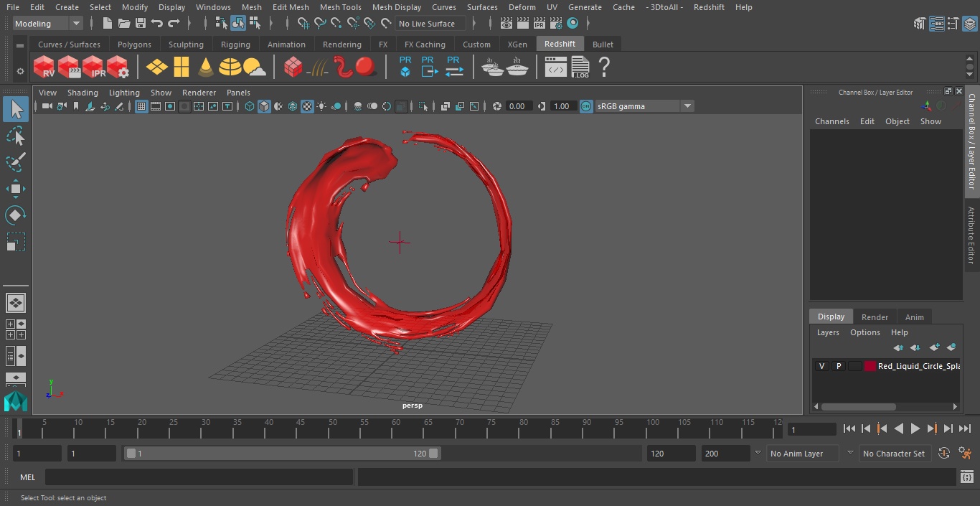Open Channels menu in Channel Box
The height and width of the screenshot is (506, 980).
click(x=831, y=121)
